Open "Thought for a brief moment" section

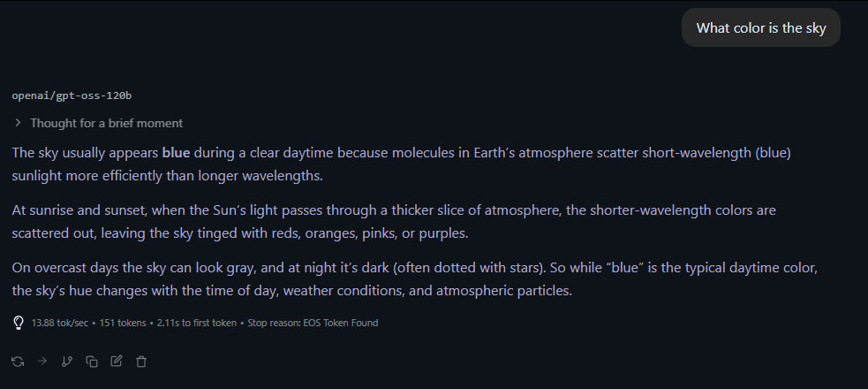click(x=106, y=123)
